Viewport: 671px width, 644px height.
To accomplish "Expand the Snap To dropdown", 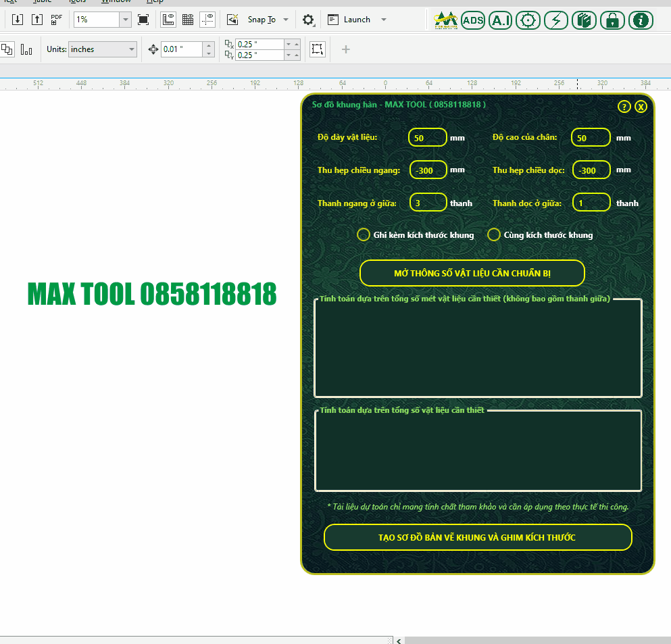I will pyautogui.click(x=286, y=20).
